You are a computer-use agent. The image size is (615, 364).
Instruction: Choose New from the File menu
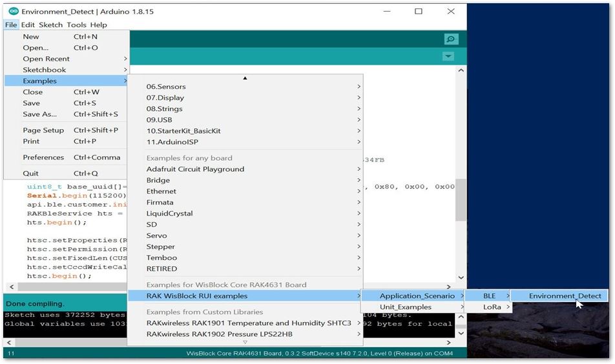coord(67,36)
